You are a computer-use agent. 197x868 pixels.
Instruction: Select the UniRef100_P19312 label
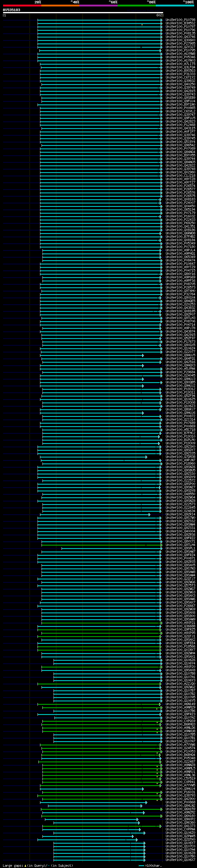click(x=180, y=389)
